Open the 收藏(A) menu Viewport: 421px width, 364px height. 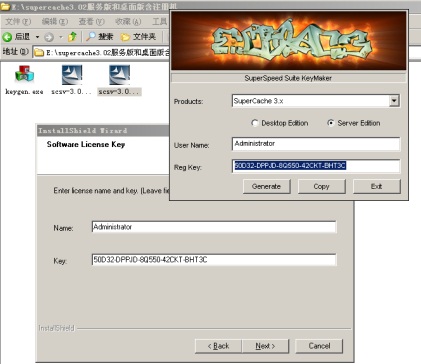(x=128, y=22)
